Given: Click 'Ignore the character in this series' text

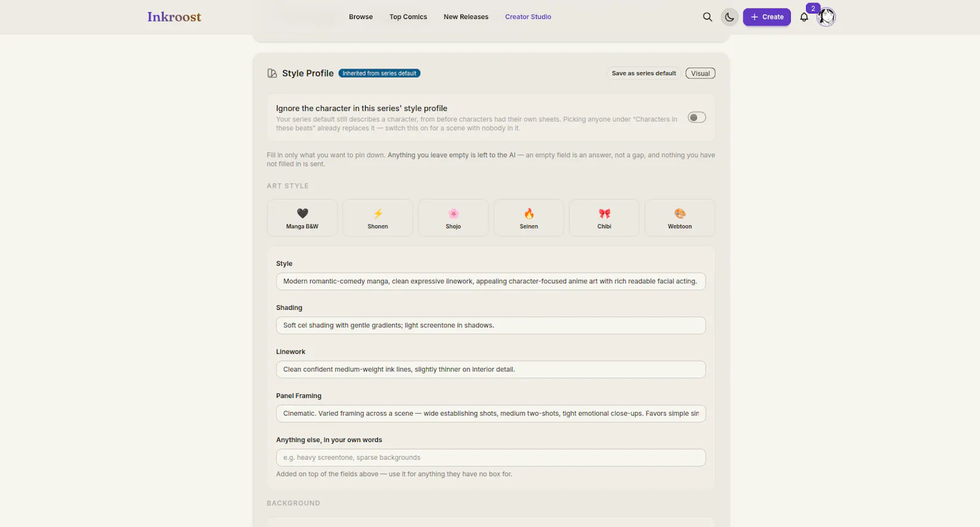Looking at the screenshot, I should 361,108.
